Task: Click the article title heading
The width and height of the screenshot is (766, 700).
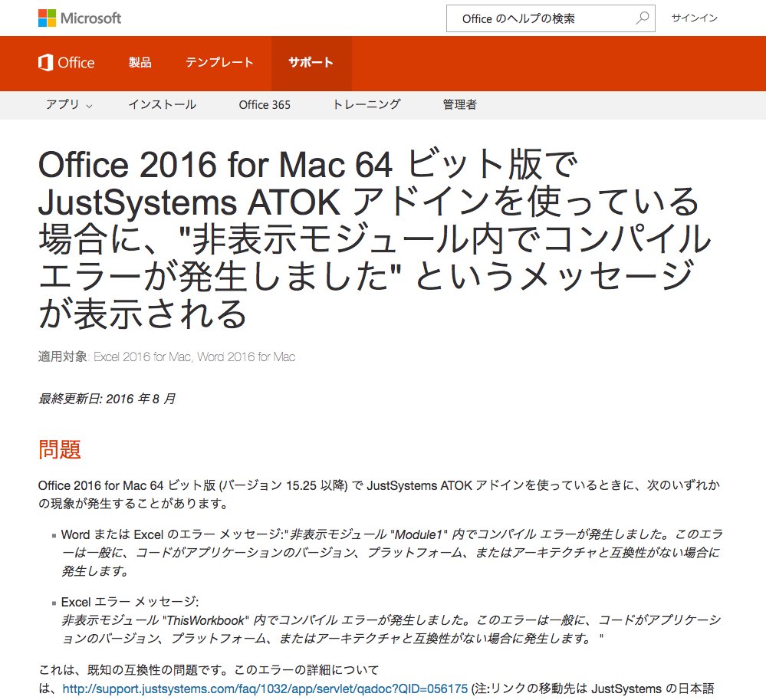Action: click(374, 239)
